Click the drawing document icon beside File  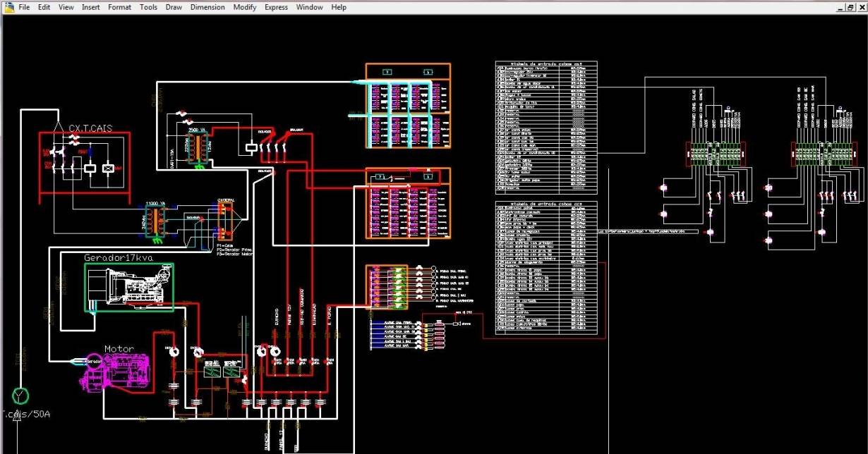7,7
